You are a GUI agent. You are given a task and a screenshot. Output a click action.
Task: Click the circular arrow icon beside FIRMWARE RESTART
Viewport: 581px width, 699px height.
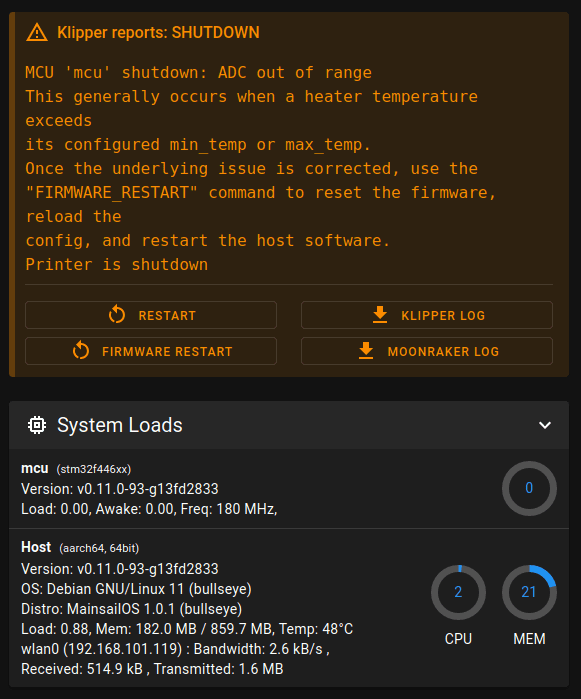point(81,351)
